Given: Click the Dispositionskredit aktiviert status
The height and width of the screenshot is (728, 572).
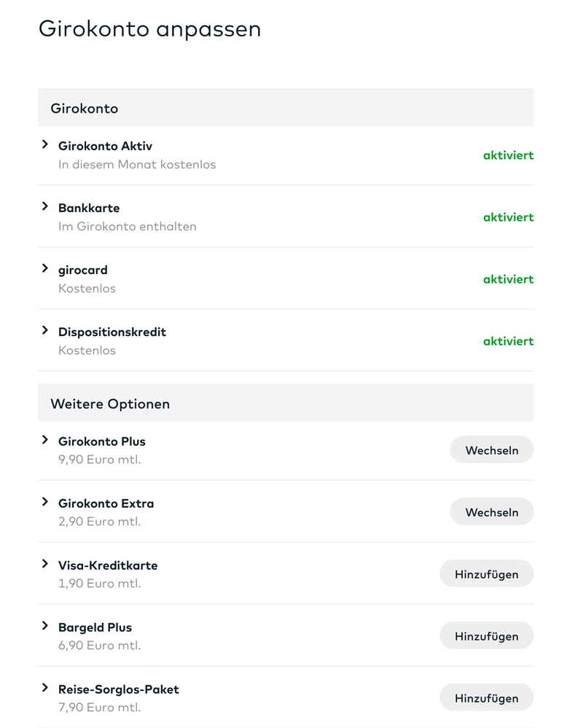Looking at the screenshot, I should pos(508,341).
